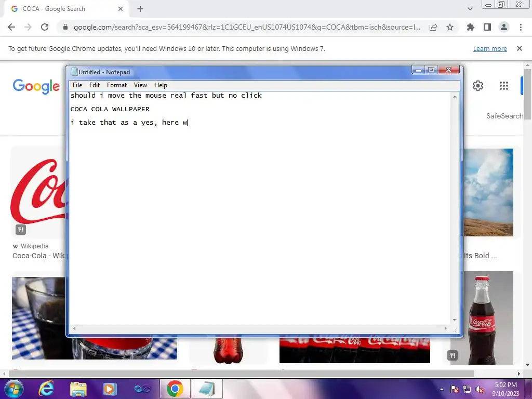Image resolution: width=532 pixels, height=399 pixels.
Task: Reload the Google search page
Action: (x=45, y=27)
